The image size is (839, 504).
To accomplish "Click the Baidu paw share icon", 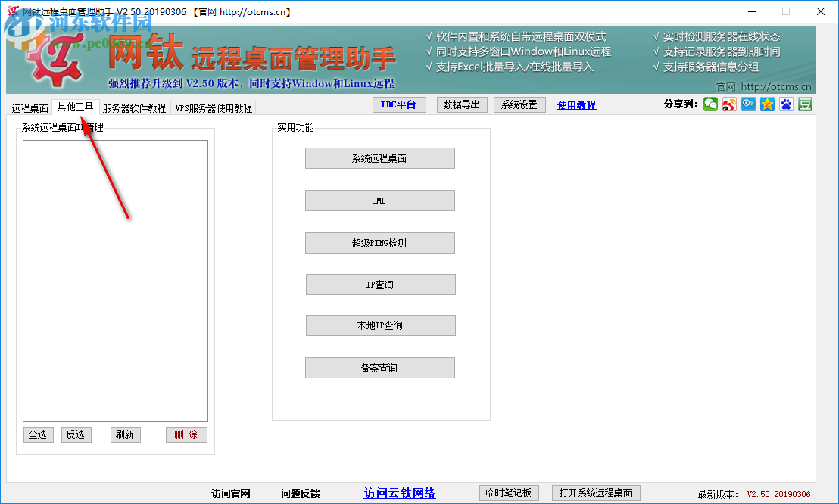I will [786, 104].
